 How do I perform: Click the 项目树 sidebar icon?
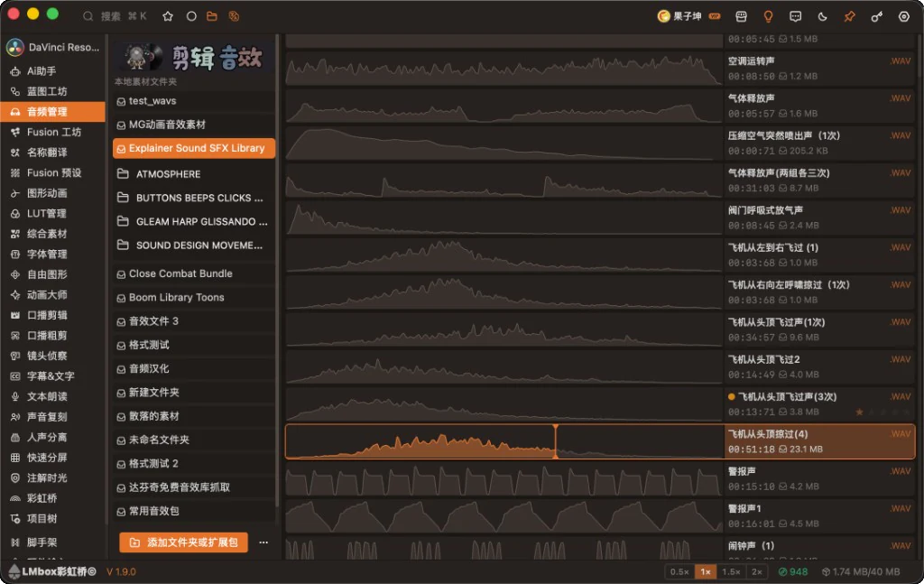click(15, 519)
